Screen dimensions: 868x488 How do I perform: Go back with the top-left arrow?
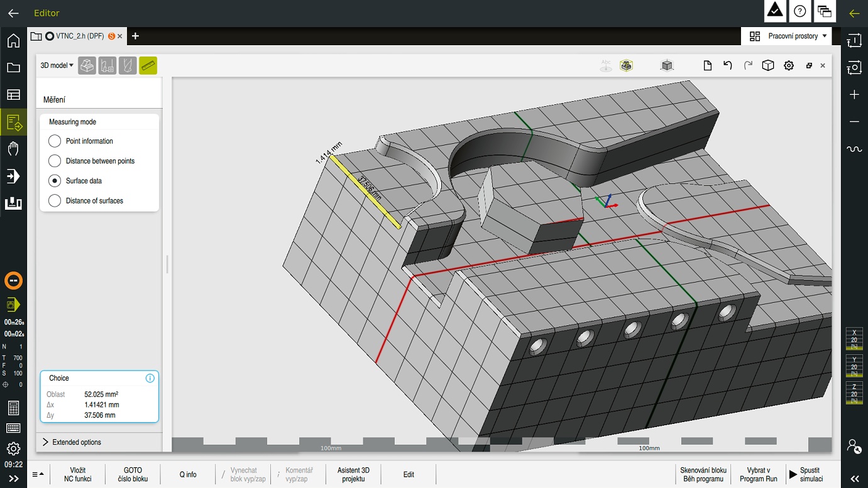pos(13,13)
